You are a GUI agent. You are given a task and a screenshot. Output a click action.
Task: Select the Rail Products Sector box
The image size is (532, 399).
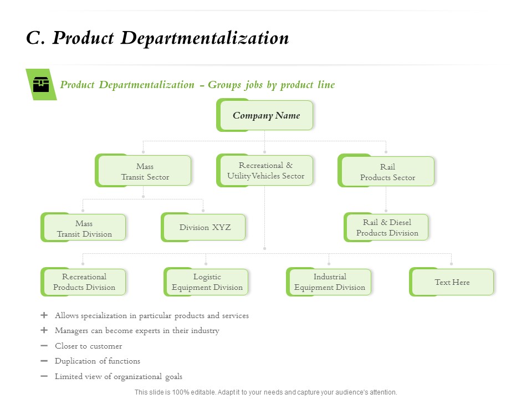tap(386, 171)
